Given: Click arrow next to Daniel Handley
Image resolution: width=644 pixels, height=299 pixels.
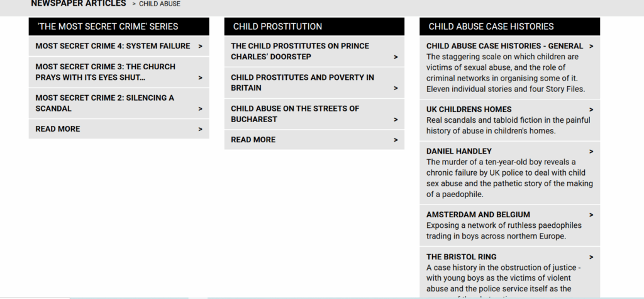Looking at the screenshot, I should point(591,151).
